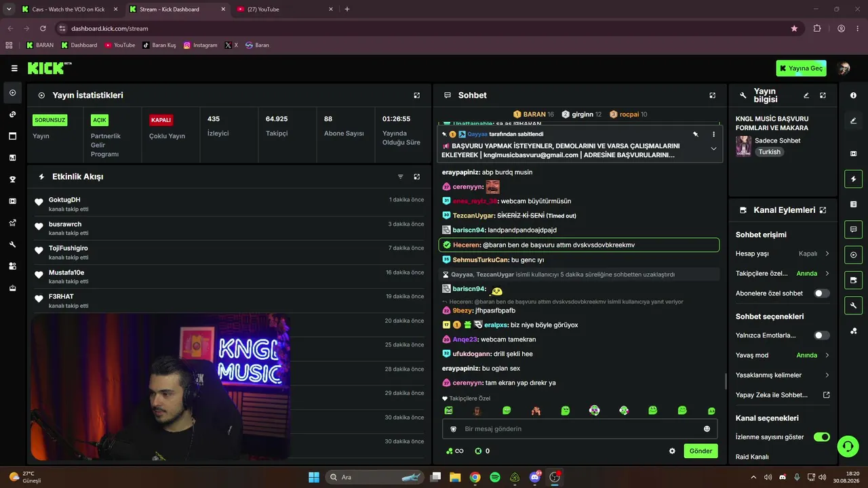868x488 pixels.
Task: Filter the Etkinlik Akışı activity feed
Action: pyautogui.click(x=400, y=177)
